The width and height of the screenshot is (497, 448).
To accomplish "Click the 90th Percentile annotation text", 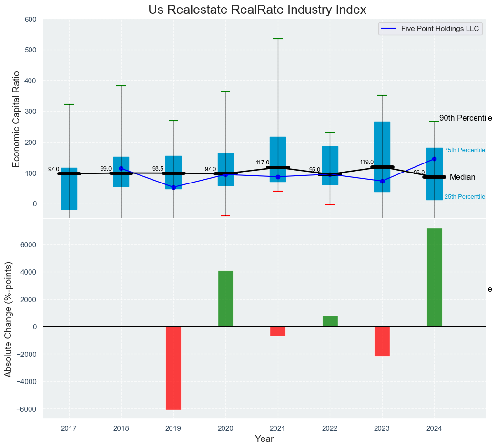I will click(465, 118).
